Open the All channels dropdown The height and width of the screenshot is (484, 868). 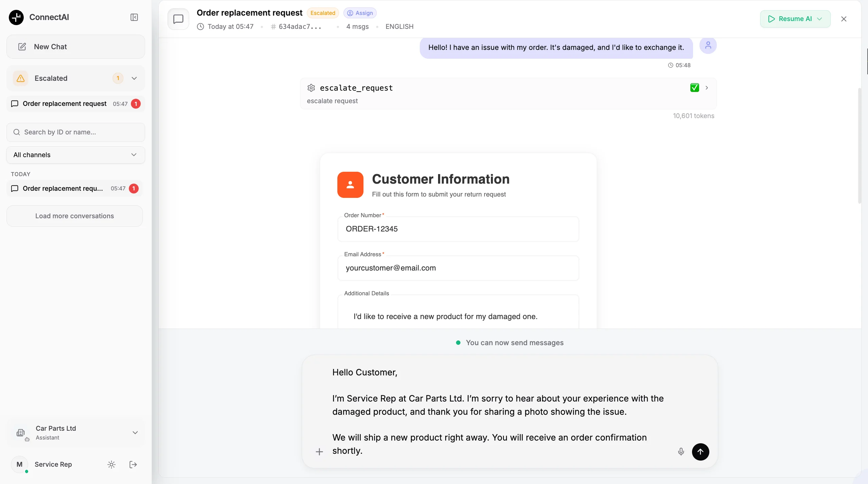pos(76,155)
